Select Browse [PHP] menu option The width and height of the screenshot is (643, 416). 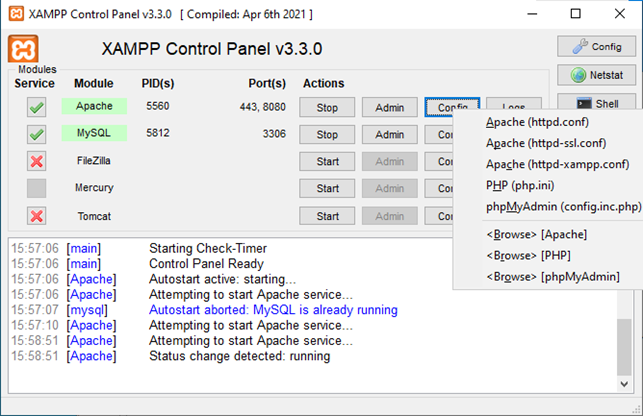coord(528,255)
